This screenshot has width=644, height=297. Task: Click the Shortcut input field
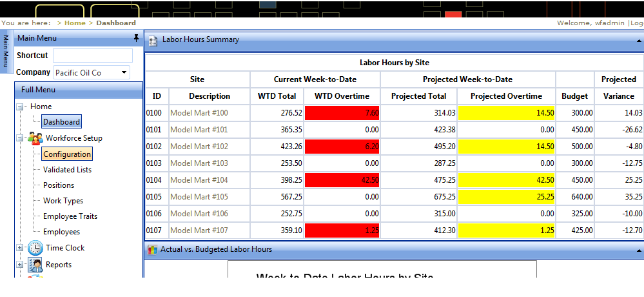(x=93, y=56)
